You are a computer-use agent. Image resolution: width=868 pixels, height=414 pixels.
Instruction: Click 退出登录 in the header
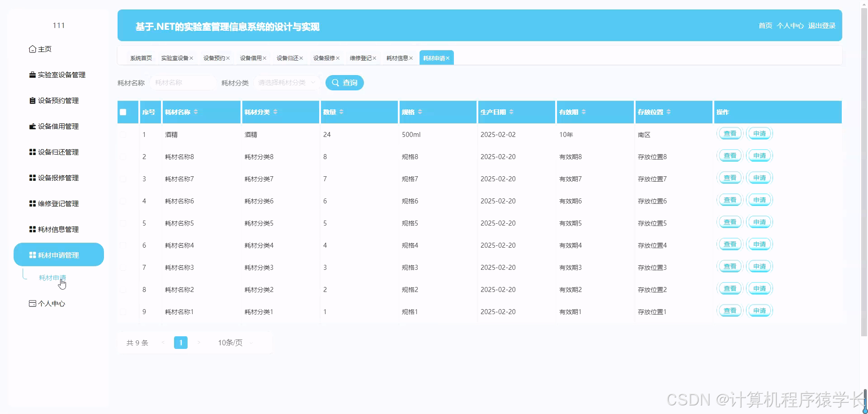click(x=821, y=26)
